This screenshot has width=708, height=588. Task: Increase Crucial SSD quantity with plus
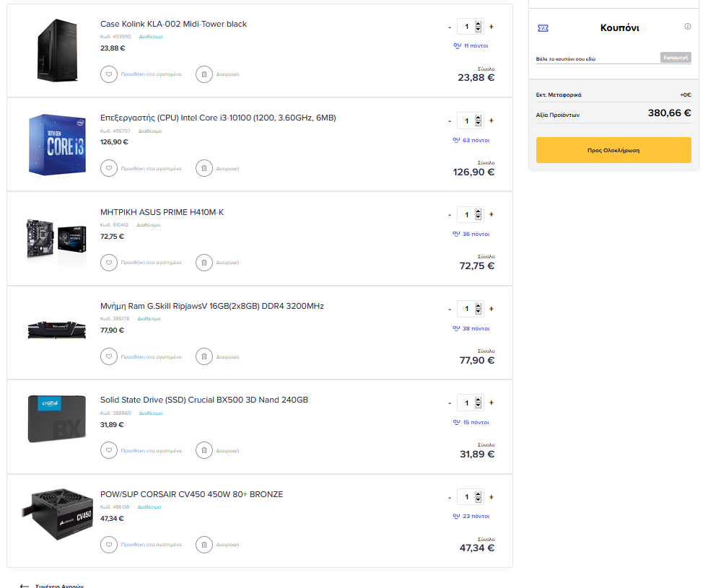pyautogui.click(x=491, y=403)
